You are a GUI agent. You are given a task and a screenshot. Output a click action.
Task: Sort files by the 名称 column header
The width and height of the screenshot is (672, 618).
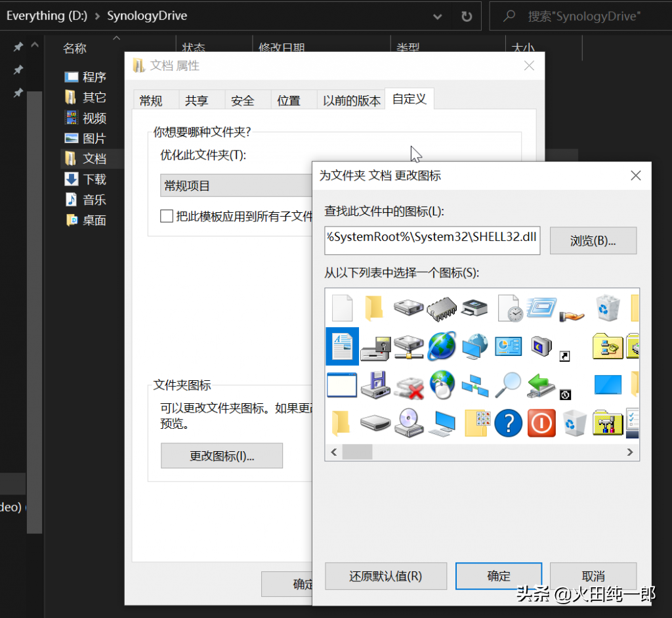(x=75, y=49)
